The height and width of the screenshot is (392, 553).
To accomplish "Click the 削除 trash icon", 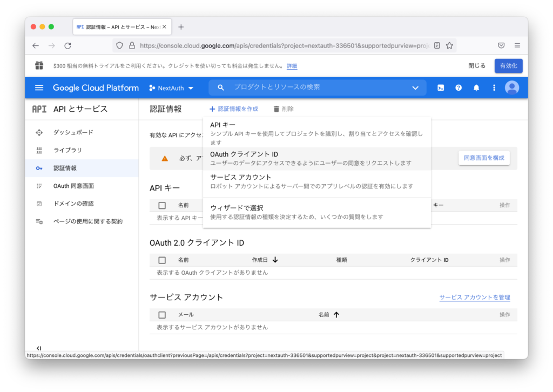I will point(277,109).
